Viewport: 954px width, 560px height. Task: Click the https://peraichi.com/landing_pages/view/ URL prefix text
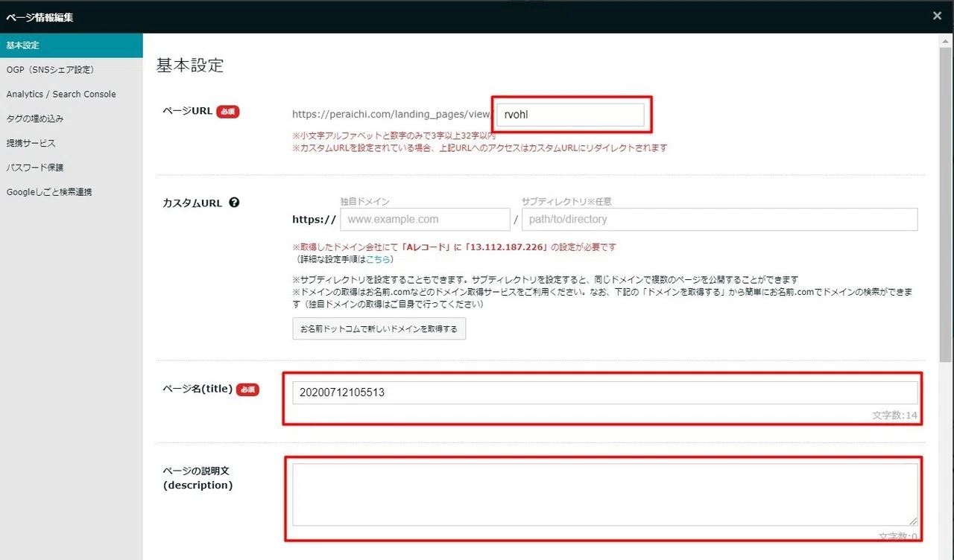[391, 115]
